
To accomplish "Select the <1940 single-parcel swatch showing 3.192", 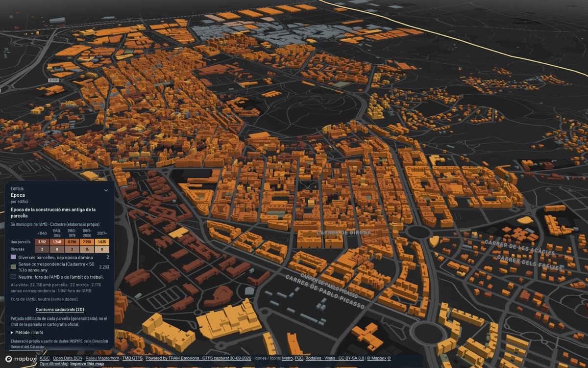I will click(43, 242).
